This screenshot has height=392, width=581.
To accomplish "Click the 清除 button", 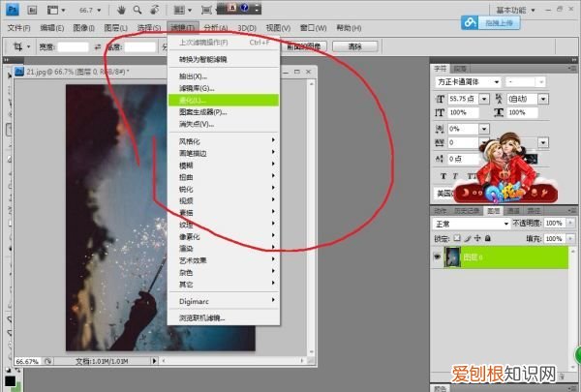I will (x=355, y=46).
